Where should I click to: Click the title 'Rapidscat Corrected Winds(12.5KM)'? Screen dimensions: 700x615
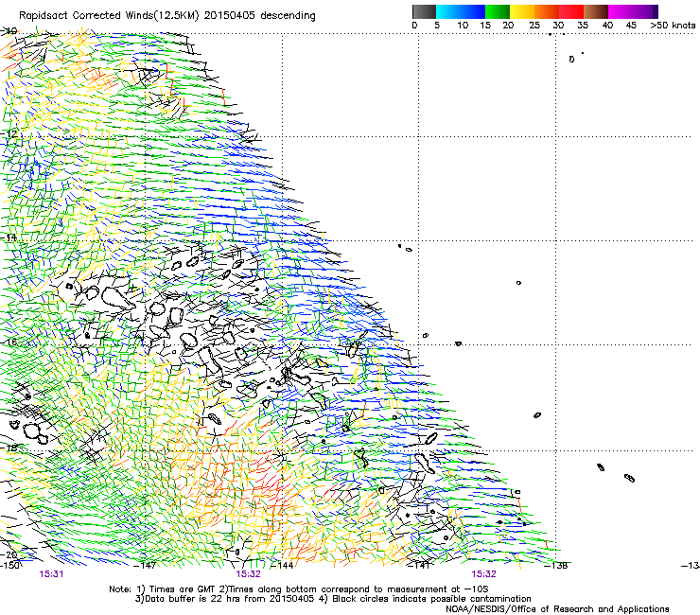click(109, 16)
